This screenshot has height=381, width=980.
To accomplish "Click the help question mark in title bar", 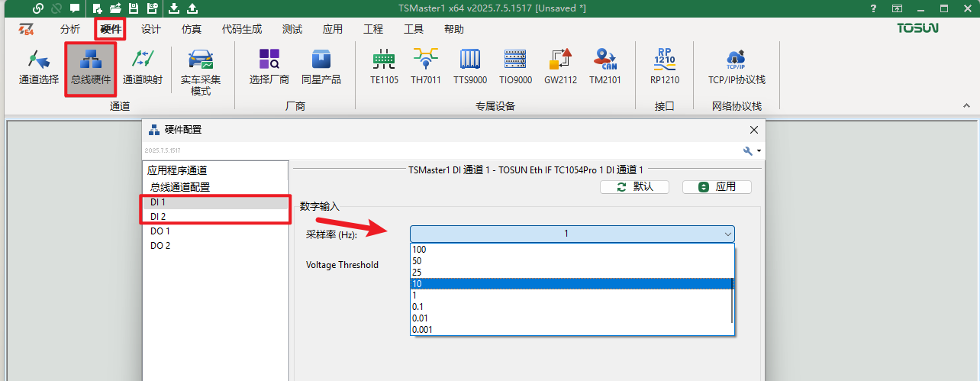I will 874,8.
